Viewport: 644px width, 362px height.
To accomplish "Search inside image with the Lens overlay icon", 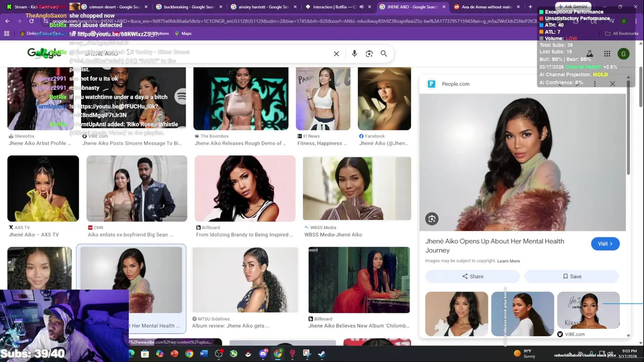I will [x=432, y=219].
